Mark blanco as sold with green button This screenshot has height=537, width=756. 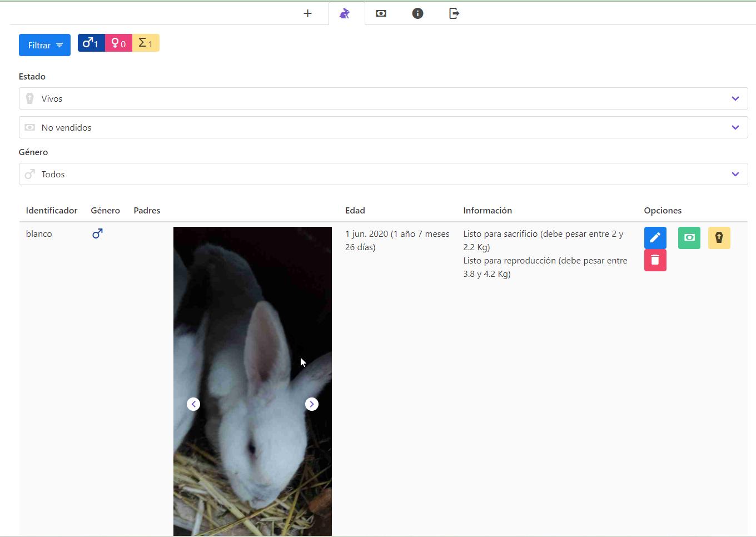coord(689,238)
